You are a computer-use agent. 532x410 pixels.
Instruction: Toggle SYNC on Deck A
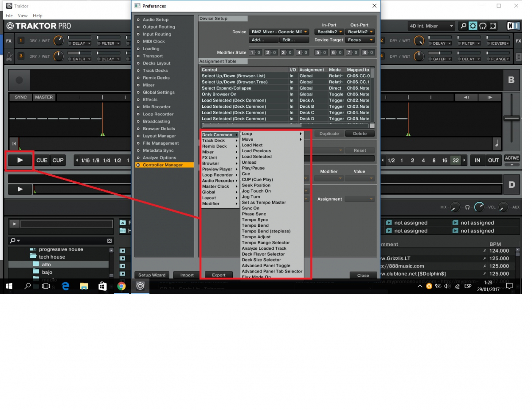click(21, 97)
